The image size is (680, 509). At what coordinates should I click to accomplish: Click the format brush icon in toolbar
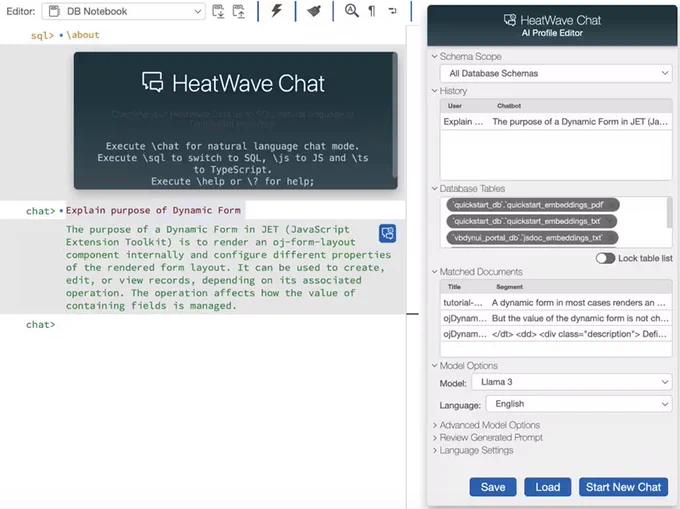314,11
